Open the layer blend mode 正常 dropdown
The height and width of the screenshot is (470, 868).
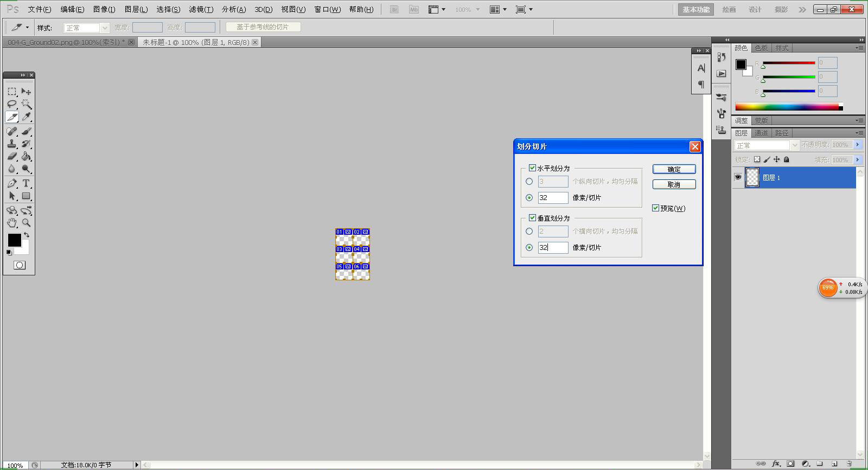point(767,145)
